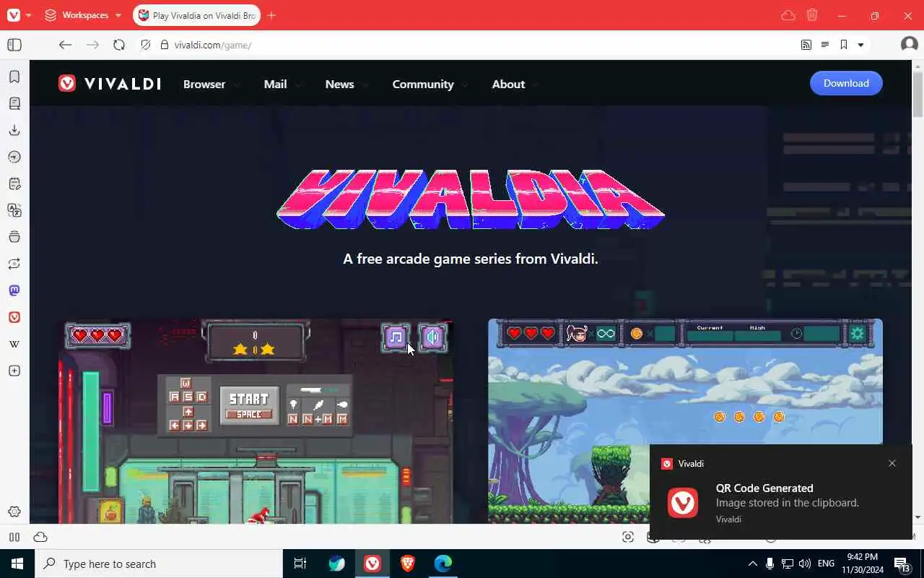Open Wikipedia web panel
The image size is (924, 578).
coord(14,344)
